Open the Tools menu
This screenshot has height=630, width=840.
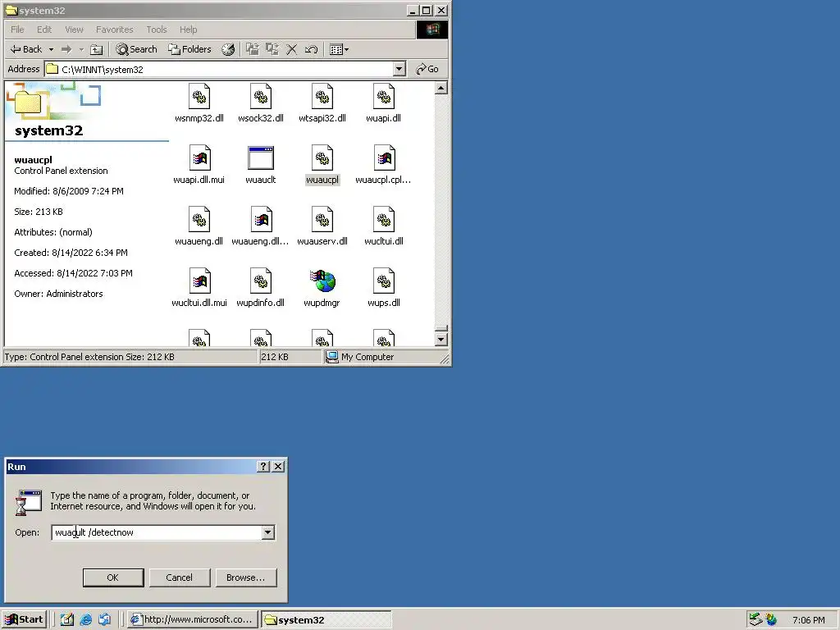tap(157, 30)
